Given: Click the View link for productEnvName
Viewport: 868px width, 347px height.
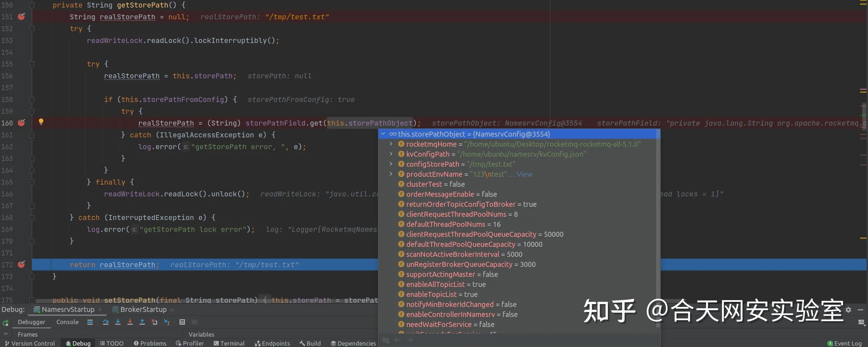Looking at the screenshot, I should [524, 174].
